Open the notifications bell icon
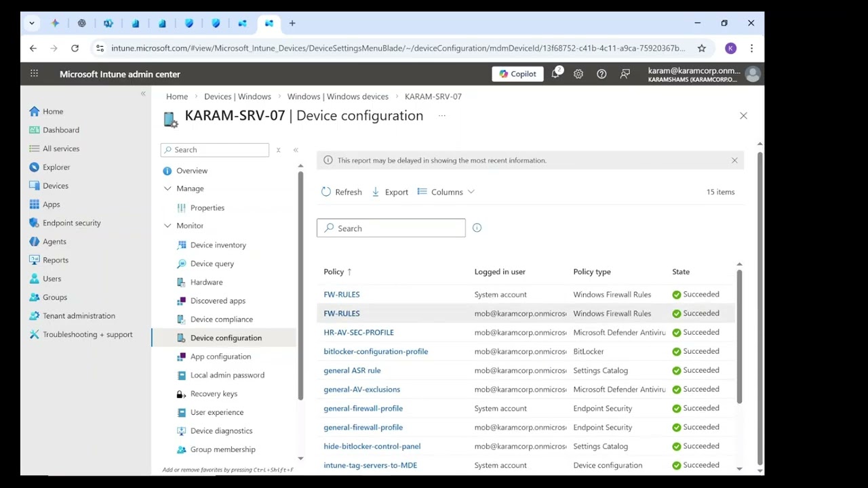The image size is (868, 488). [555, 74]
